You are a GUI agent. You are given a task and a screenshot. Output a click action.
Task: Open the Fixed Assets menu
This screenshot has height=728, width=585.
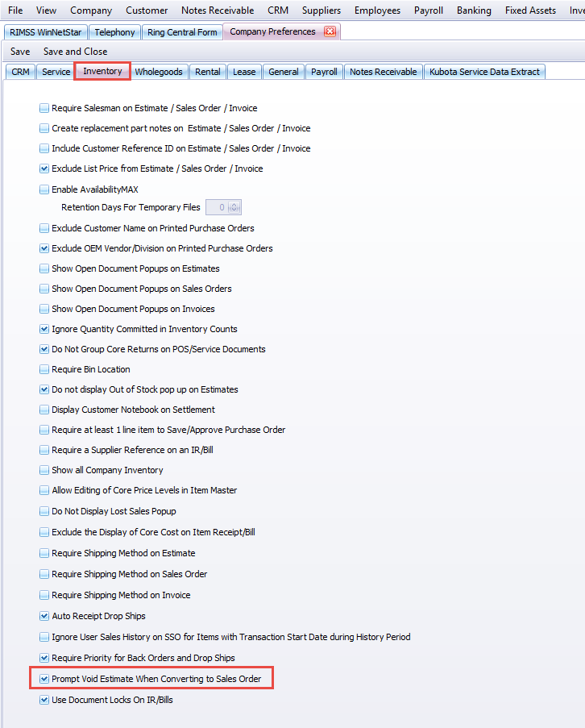point(530,10)
